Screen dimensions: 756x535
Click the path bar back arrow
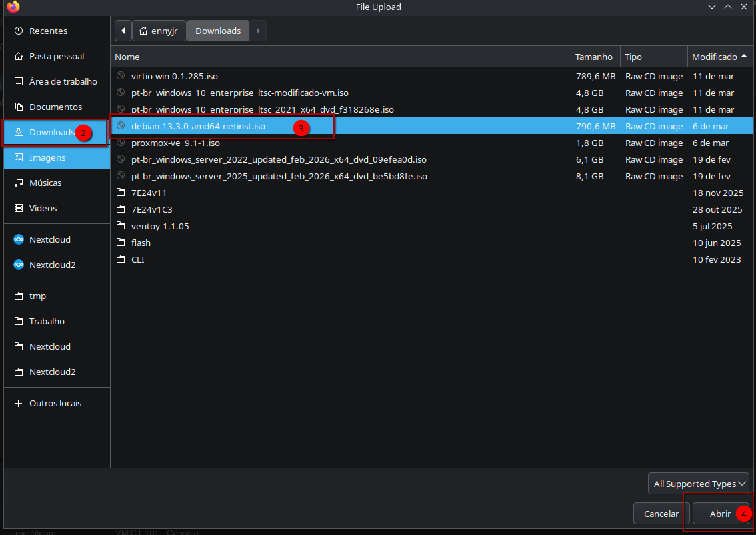tap(123, 31)
